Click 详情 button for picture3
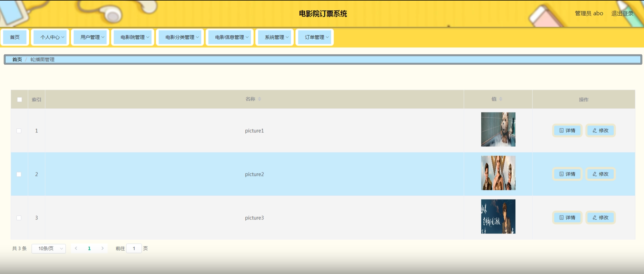 (x=567, y=217)
